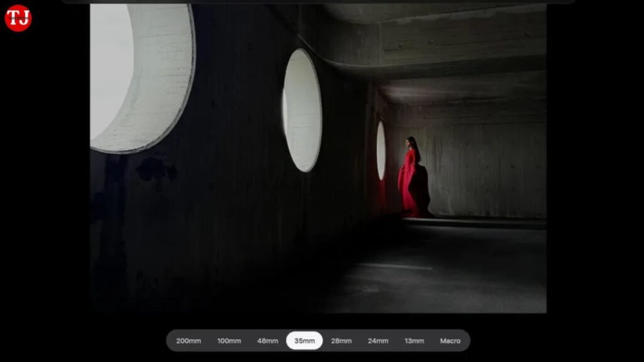Click the red reflection on the wall

tap(379, 196)
